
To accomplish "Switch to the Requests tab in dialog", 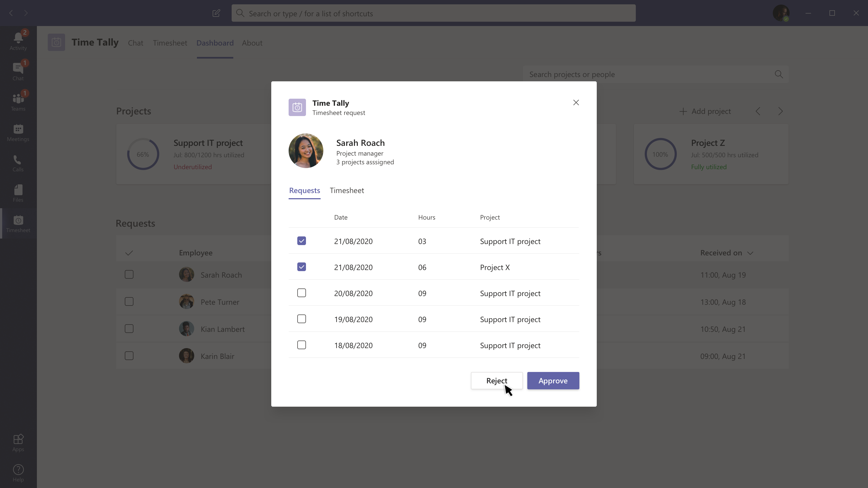I will (305, 191).
